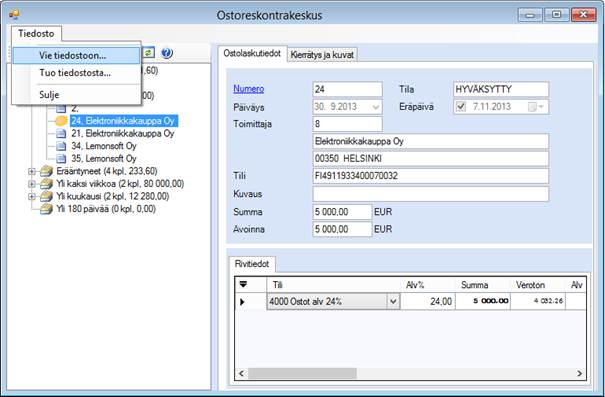
Task: Click the Yli kaksi viikkoa folder icon
Action: [x=46, y=184]
